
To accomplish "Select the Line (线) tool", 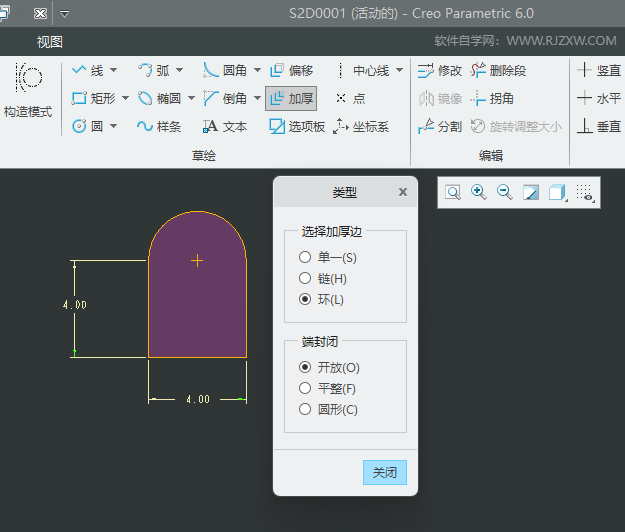I will coord(88,71).
